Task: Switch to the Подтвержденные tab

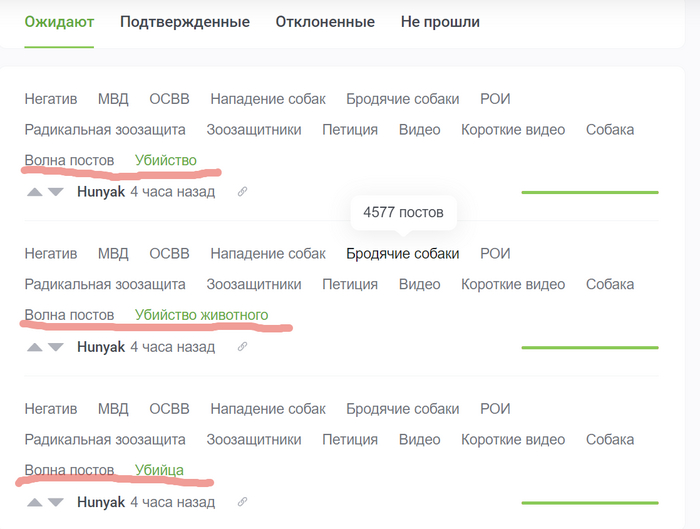Action: [185, 22]
